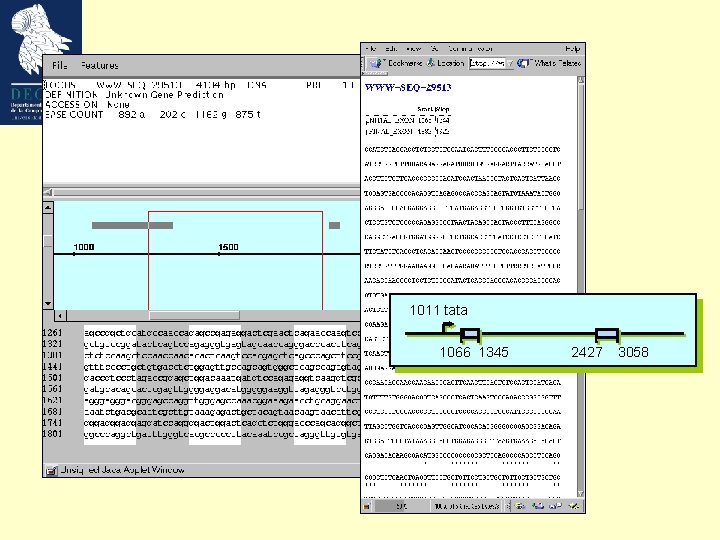Open Composer icon in browser component bar
Screen dimensions: 720x540
click(574, 506)
